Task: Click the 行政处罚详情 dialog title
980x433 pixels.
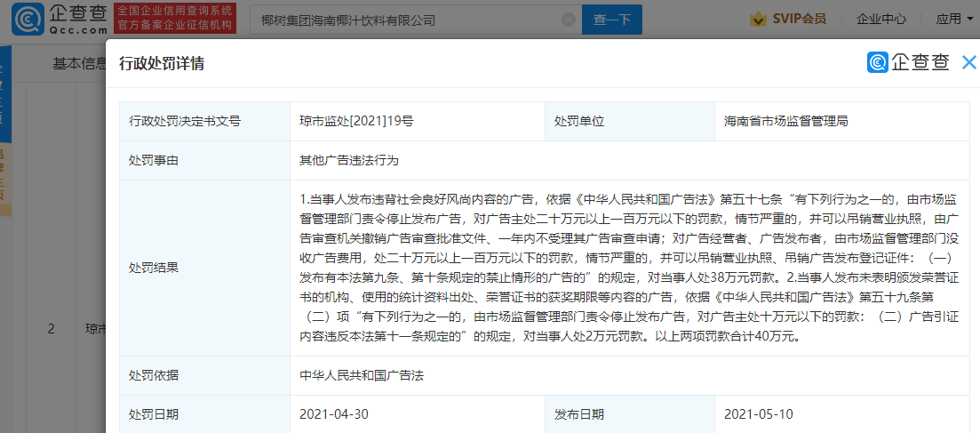Action: [x=161, y=63]
